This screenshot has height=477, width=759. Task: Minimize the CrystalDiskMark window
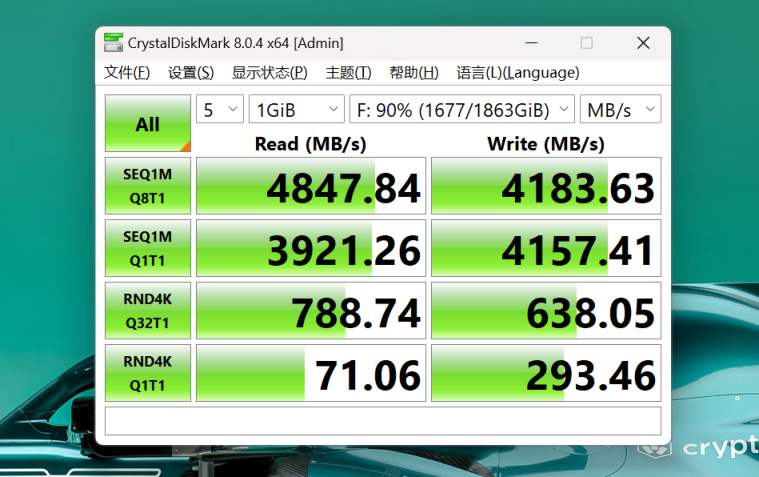pos(531,43)
